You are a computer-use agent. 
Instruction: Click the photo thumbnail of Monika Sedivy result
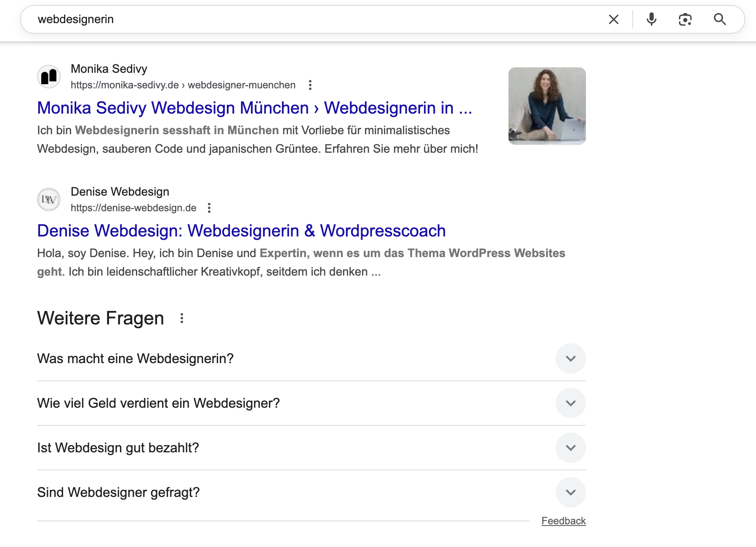pos(547,106)
